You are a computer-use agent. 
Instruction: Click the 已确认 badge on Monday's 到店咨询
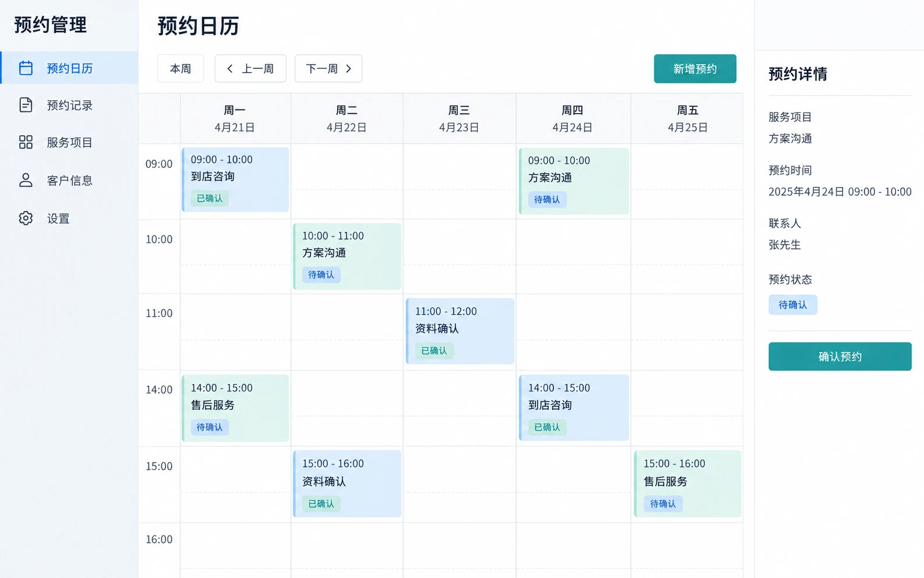point(210,198)
